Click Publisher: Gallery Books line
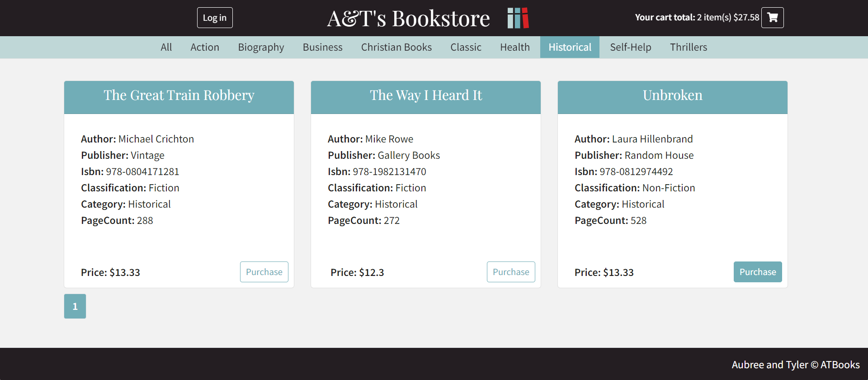The image size is (868, 380). click(x=384, y=155)
